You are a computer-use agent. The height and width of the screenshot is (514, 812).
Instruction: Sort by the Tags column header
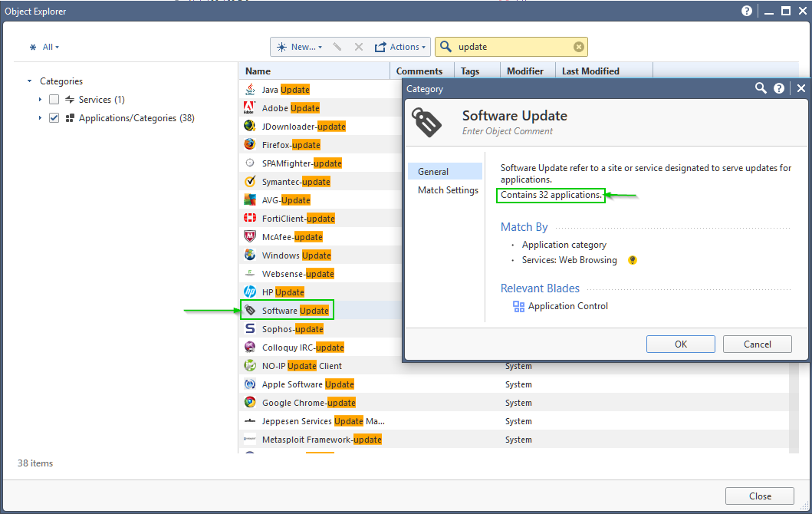[x=477, y=71]
